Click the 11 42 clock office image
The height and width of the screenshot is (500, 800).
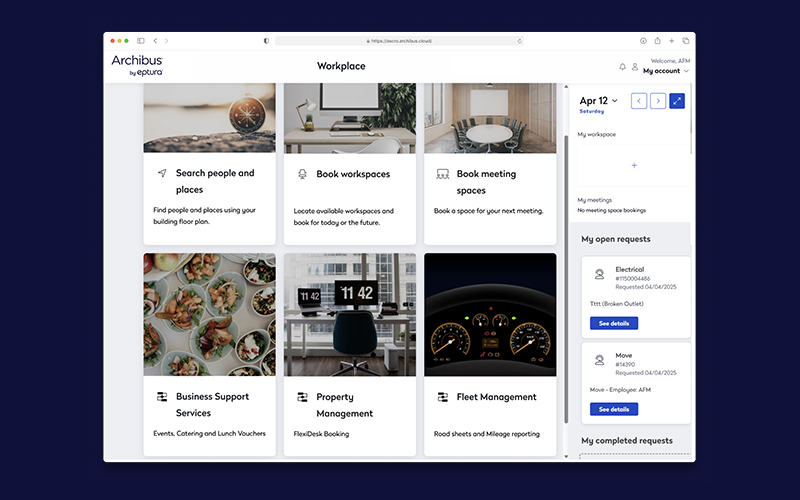(x=349, y=314)
